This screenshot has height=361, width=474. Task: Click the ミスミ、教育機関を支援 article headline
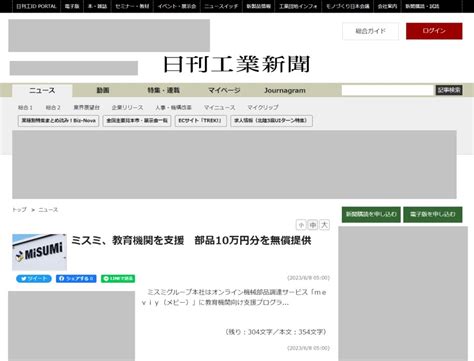191,240
